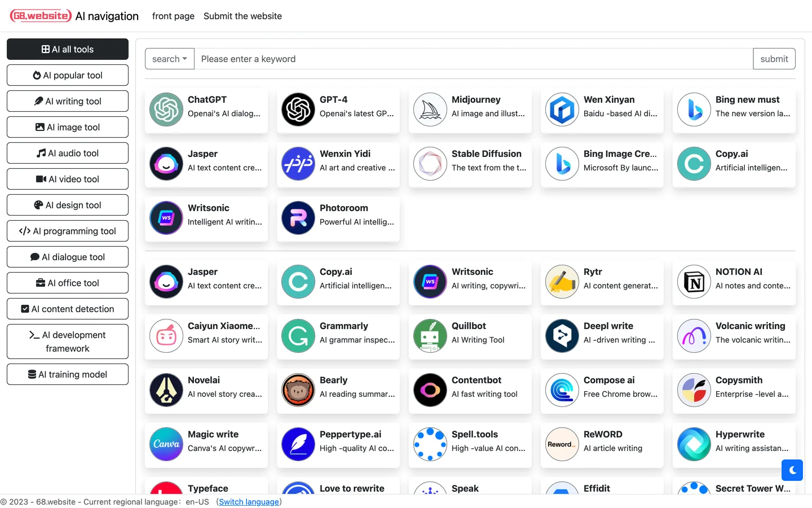Click the ReWORD logo icon
Viewport: 812px width, 508px height.
pos(562,444)
